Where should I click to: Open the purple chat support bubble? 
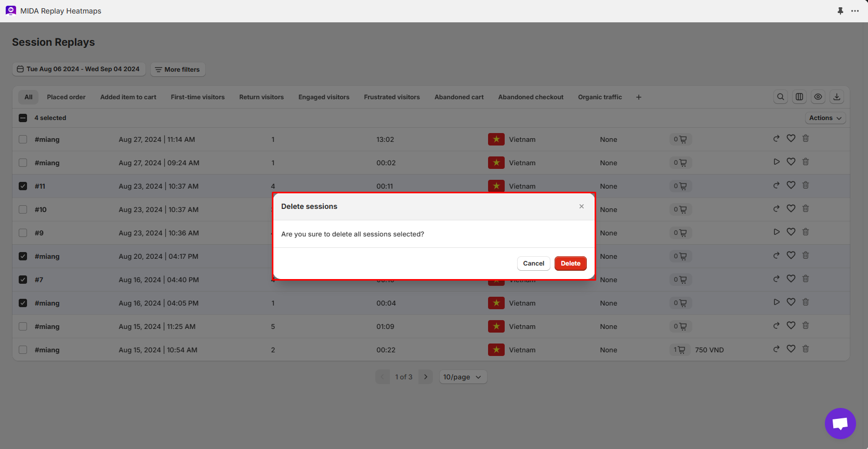click(840, 424)
